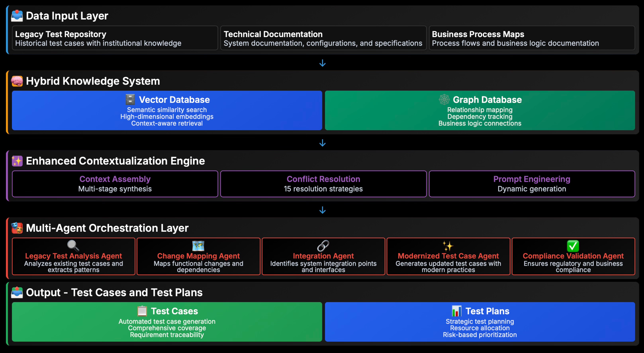Click the Change Mapping Agent title
The height and width of the screenshot is (353, 644).
point(198,256)
